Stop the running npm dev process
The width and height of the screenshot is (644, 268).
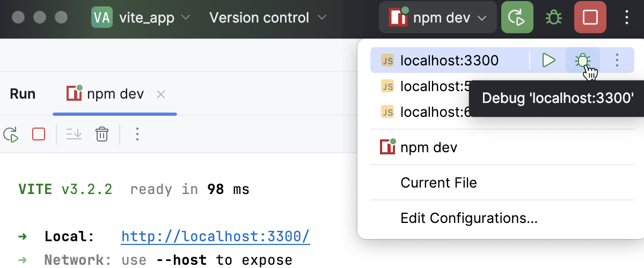(590, 18)
